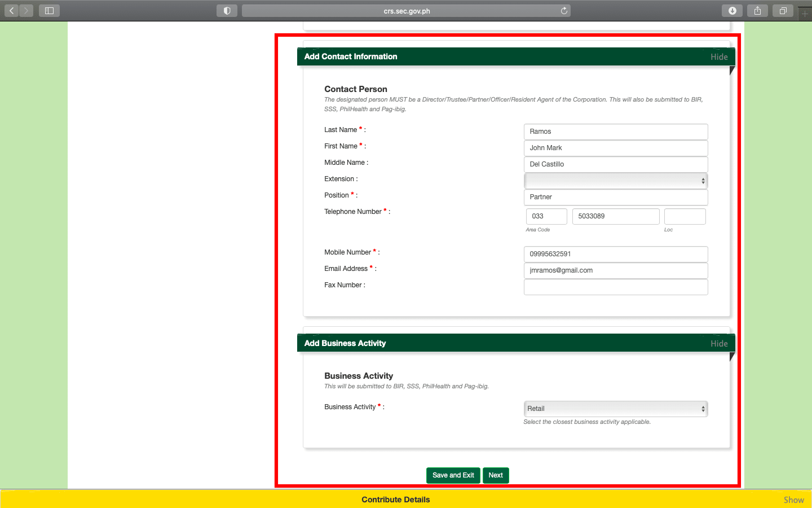
Task: Open the Safari downloads icon
Action: [732, 11]
